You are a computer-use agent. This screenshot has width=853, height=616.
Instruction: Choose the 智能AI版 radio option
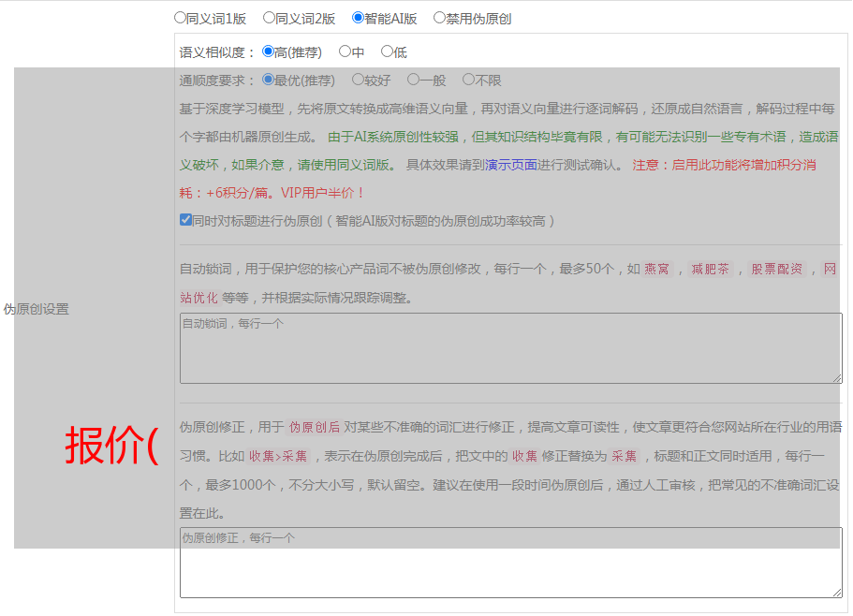click(x=358, y=18)
